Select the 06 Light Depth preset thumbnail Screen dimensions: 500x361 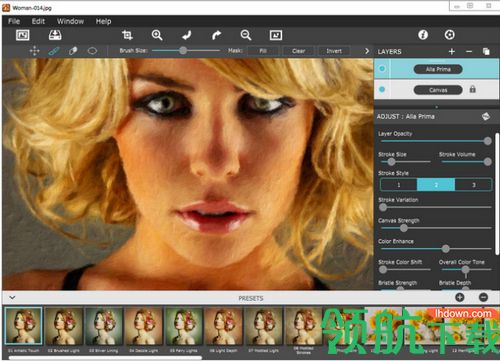(x=223, y=326)
